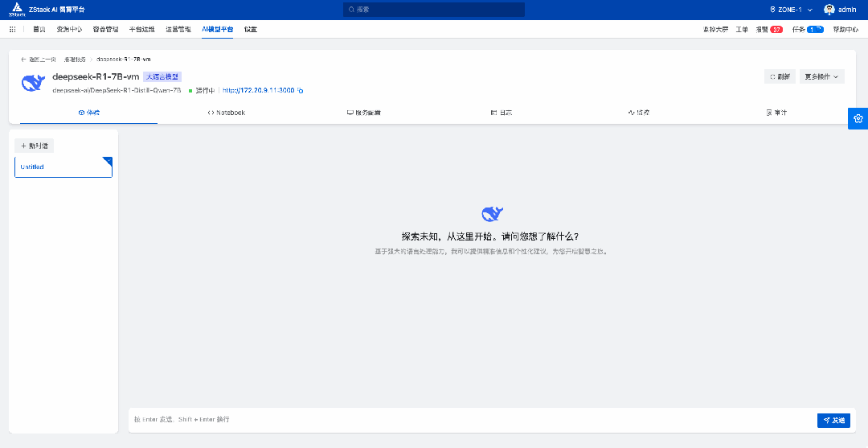Open the 推理服务 breadcrumb link

(x=75, y=60)
